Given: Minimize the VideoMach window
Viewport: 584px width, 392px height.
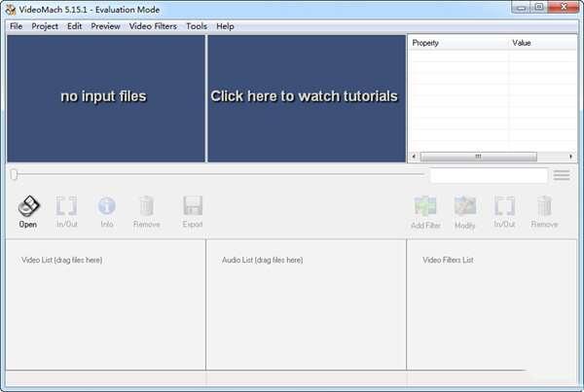Looking at the screenshot, I should coord(522,7).
